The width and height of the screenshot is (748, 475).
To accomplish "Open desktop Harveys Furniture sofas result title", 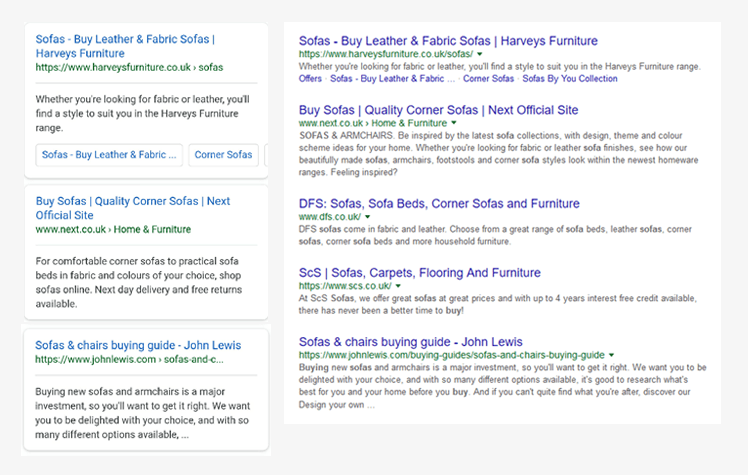I will (x=448, y=41).
